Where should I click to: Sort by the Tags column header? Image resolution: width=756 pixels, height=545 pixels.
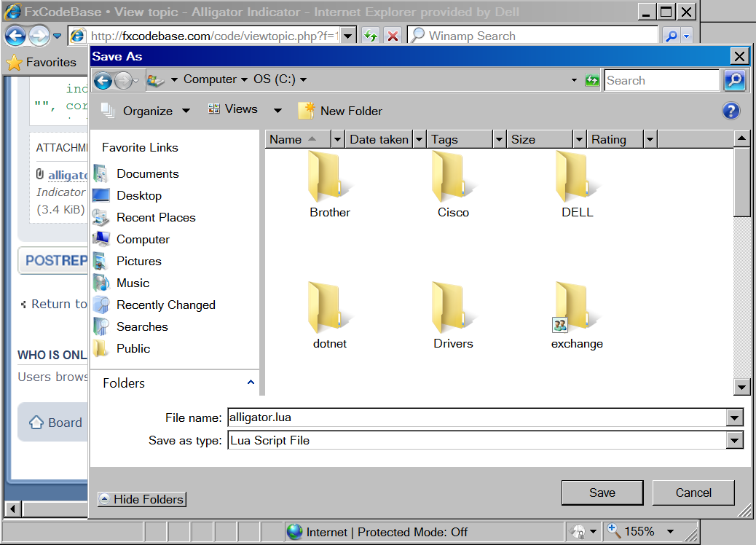460,139
